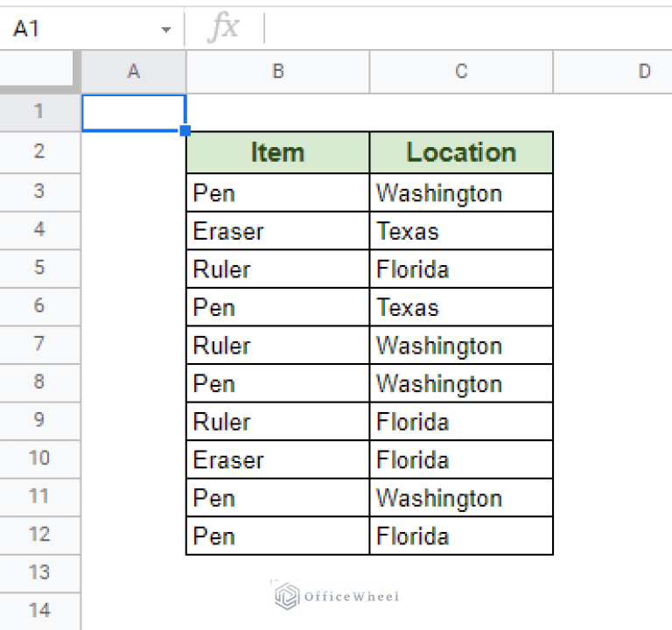Image resolution: width=672 pixels, height=630 pixels.
Task: Select row 8 header
Action: [39, 382]
